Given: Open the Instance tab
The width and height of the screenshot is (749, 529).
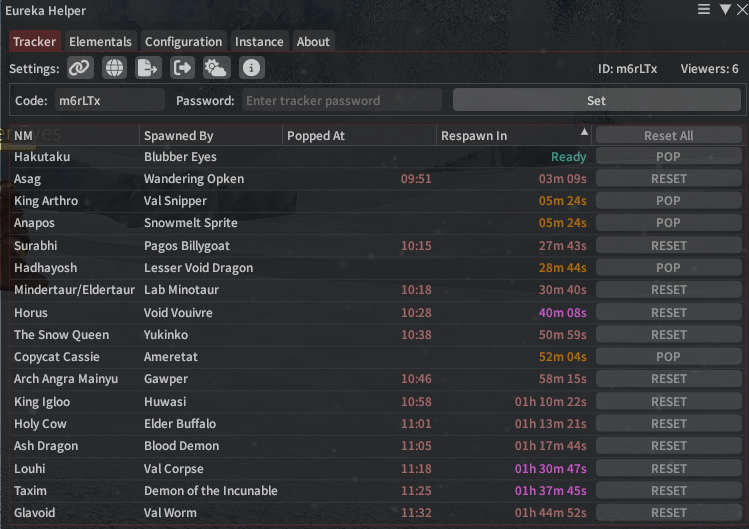Looking at the screenshot, I should (259, 42).
